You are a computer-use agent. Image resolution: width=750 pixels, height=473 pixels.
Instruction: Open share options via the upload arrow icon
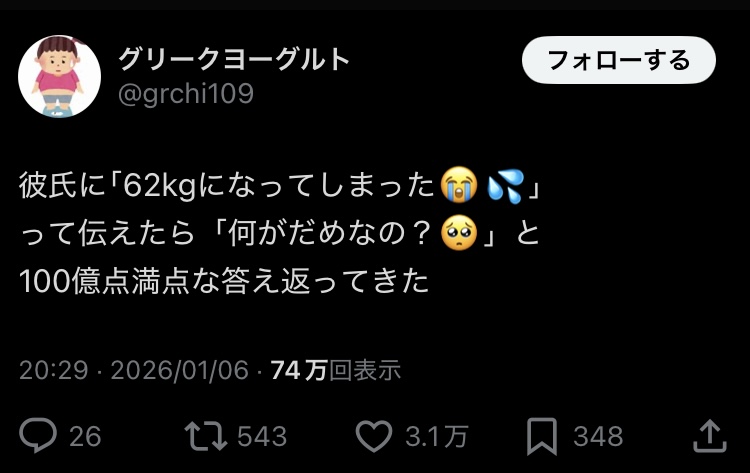[710, 436]
